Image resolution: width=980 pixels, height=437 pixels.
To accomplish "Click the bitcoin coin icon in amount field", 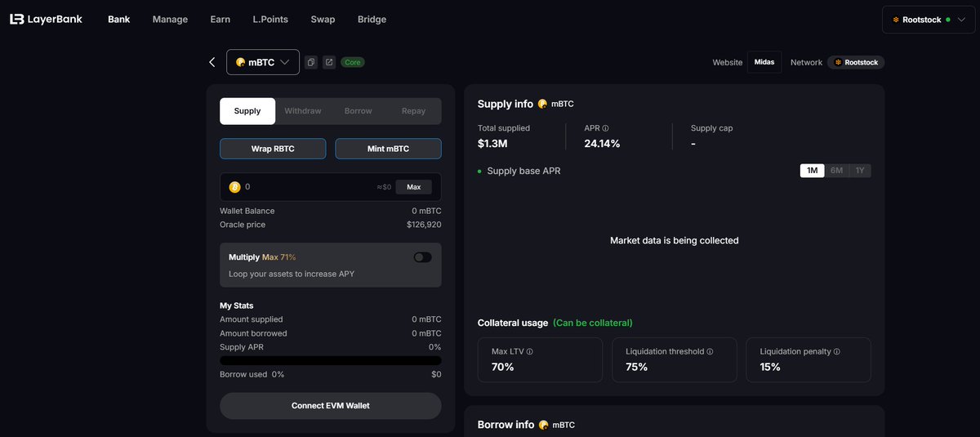I will tap(235, 187).
